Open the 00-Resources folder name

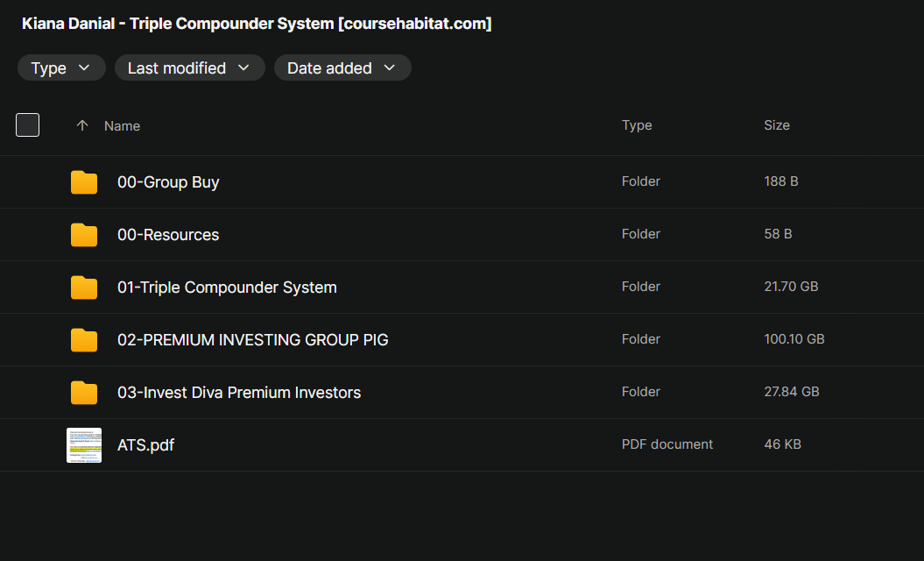[168, 235]
